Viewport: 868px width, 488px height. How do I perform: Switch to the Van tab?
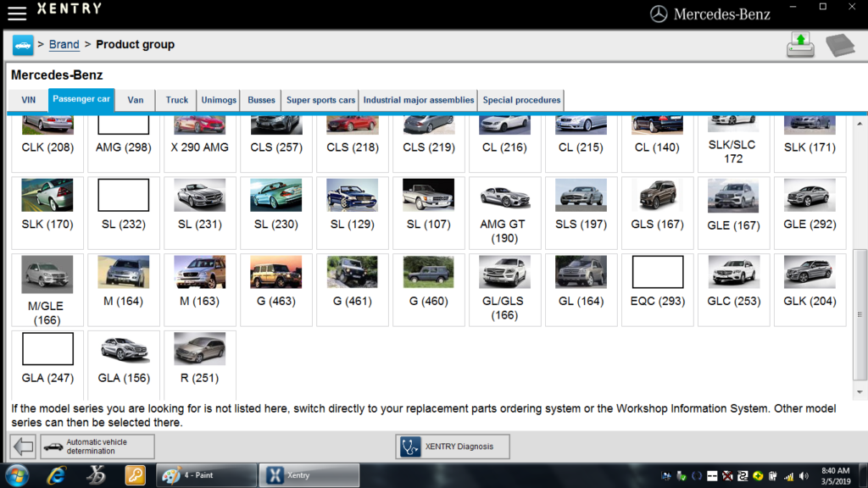[x=136, y=100]
